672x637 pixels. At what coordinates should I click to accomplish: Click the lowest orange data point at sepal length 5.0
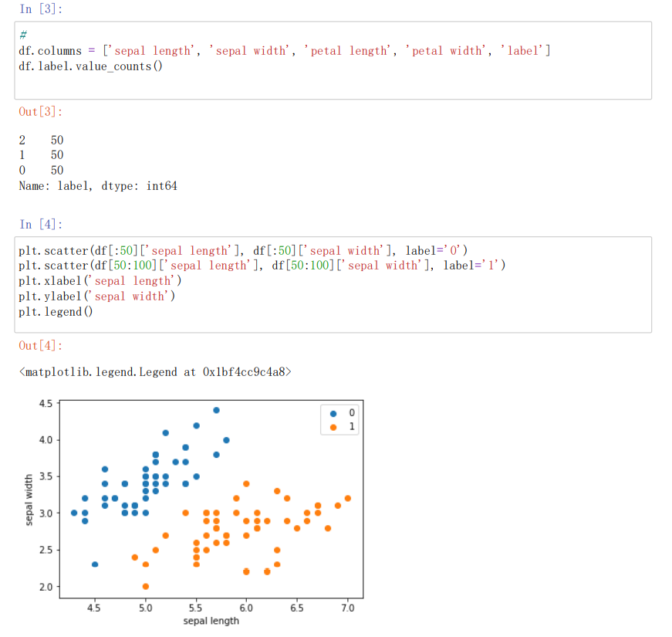tap(146, 586)
